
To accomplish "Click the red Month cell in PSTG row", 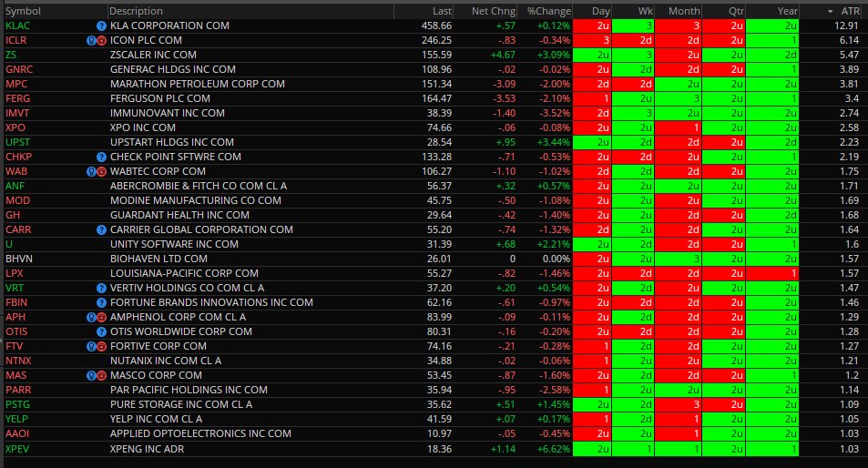I will point(679,405).
